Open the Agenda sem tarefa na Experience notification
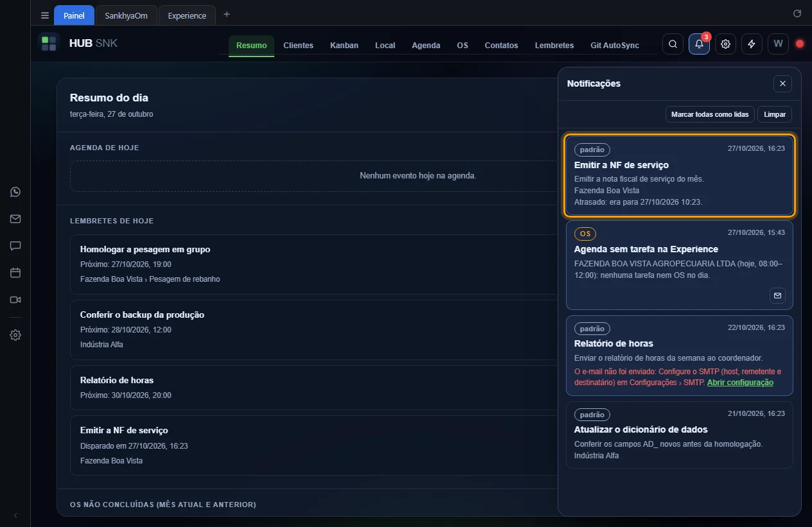This screenshot has height=527, width=812. pos(680,265)
